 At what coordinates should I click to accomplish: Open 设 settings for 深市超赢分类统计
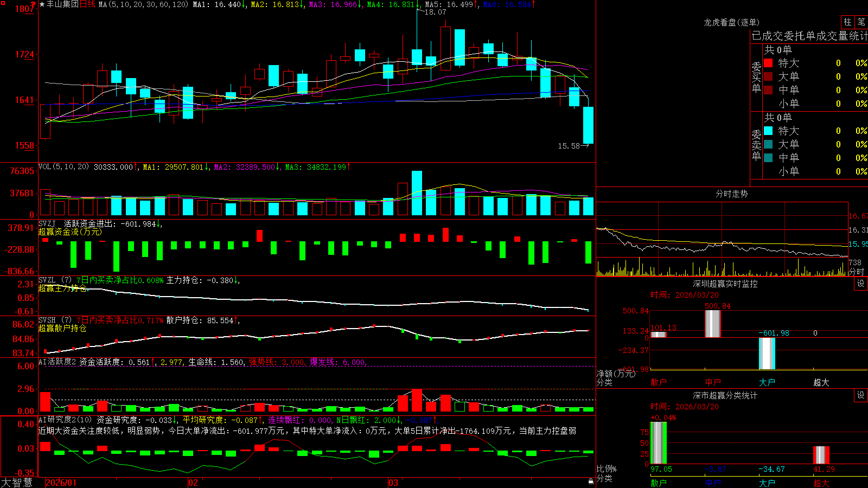(861, 395)
